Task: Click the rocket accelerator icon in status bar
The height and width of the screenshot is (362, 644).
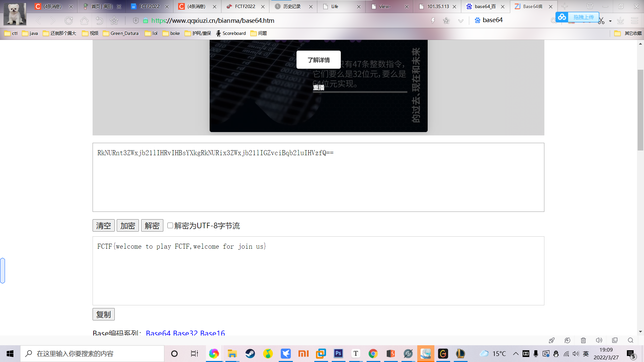Action: (x=551, y=341)
